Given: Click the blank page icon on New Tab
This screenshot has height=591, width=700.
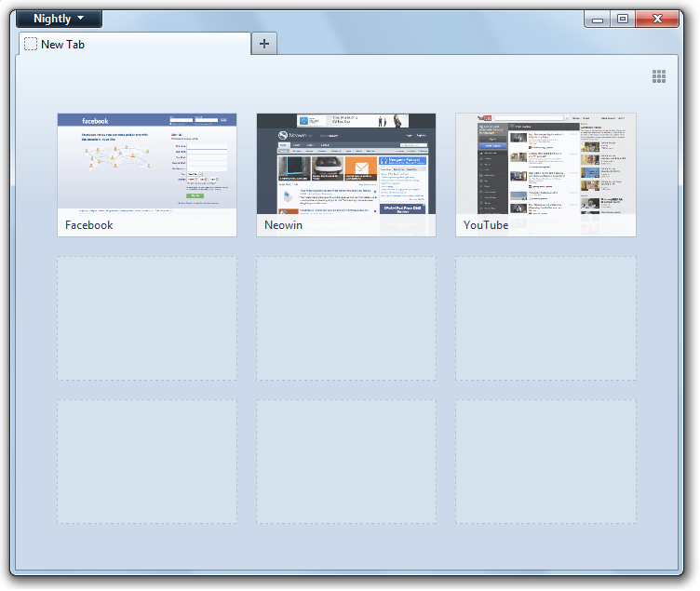Looking at the screenshot, I should click(31, 44).
